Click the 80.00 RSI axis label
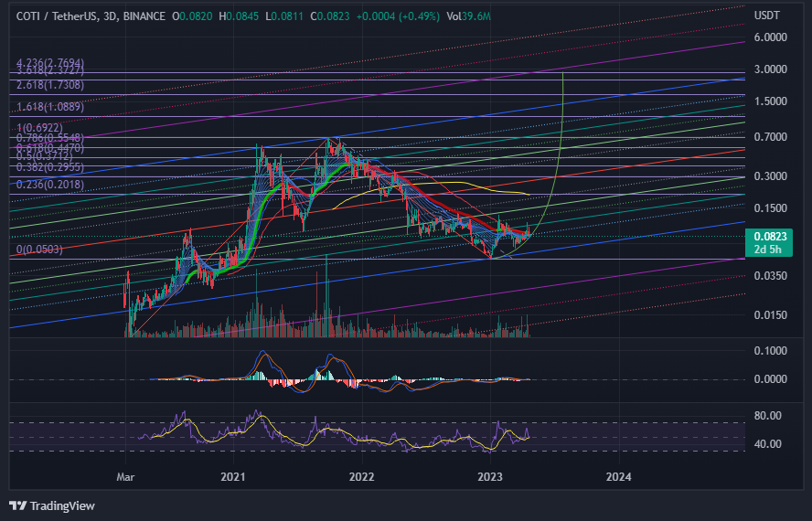The height and width of the screenshot is (521, 812). (x=768, y=416)
